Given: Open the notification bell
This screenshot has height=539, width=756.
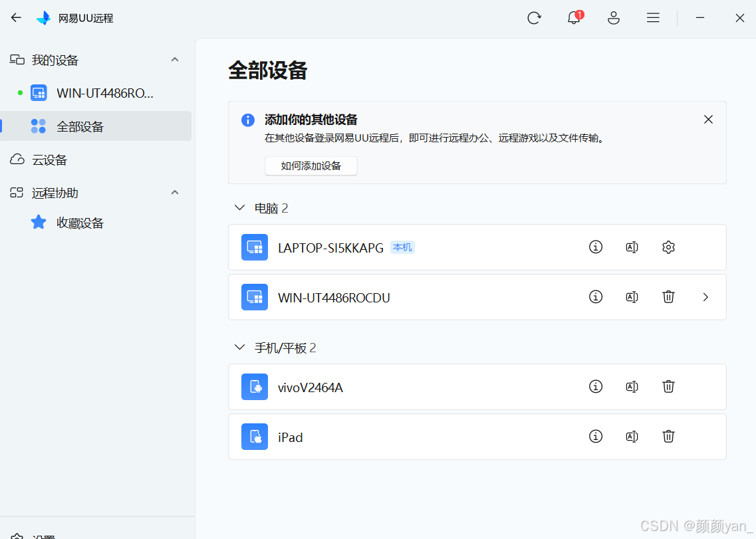Looking at the screenshot, I should coord(574,18).
